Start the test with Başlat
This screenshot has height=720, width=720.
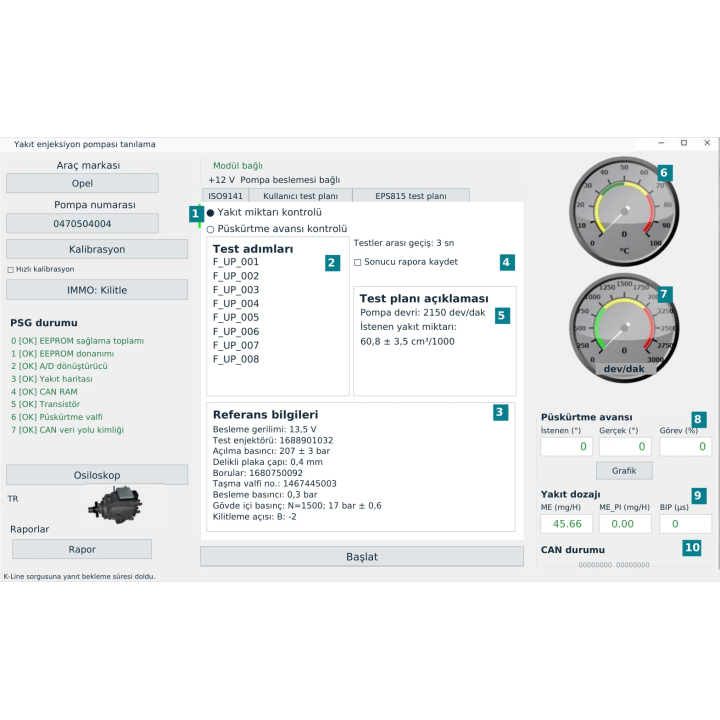[362, 557]
